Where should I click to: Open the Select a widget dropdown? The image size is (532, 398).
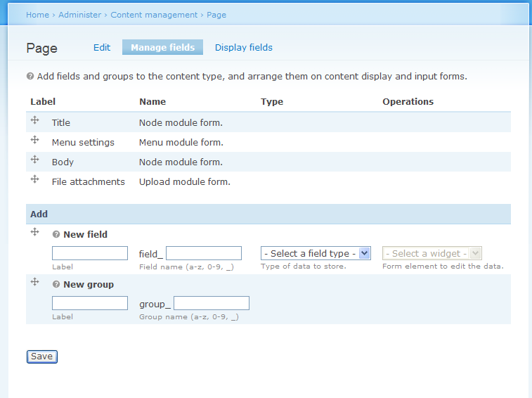(432, 253)
